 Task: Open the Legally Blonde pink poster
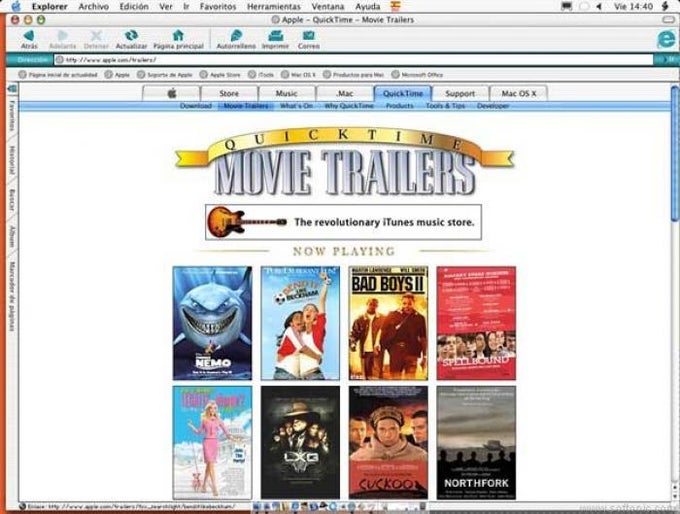tap(212, 443)
